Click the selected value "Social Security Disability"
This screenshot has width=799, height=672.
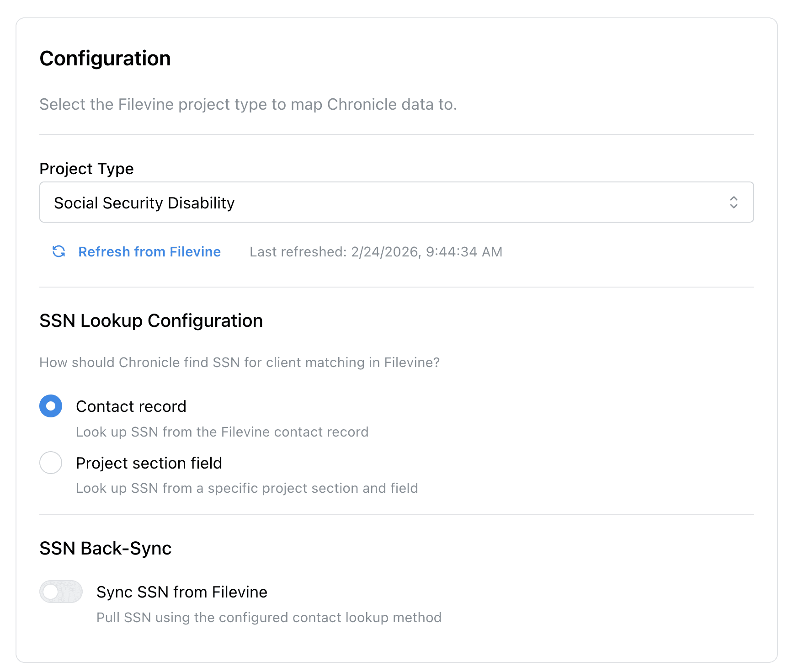144,203
